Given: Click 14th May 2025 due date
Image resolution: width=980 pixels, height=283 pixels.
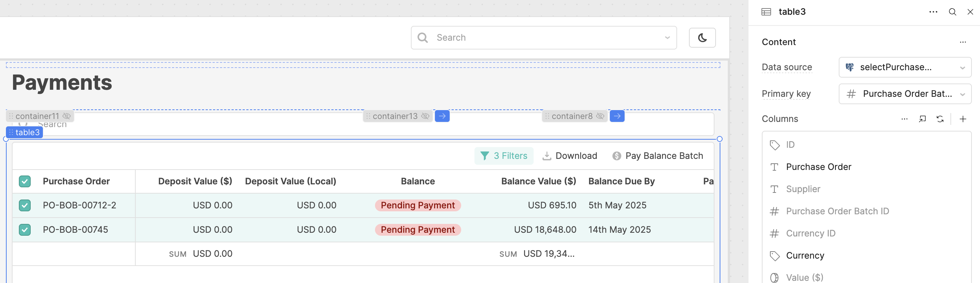Looking at the screenshot, I should coord(619,230).
